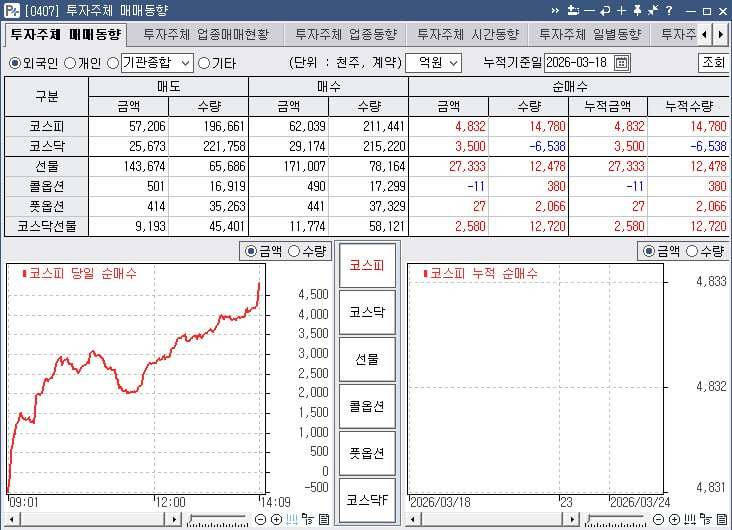This screenshot has width=732, height=530.
Task: Switch to 투자주체 업종매매현황 tab
Action: tap(205, 34)
